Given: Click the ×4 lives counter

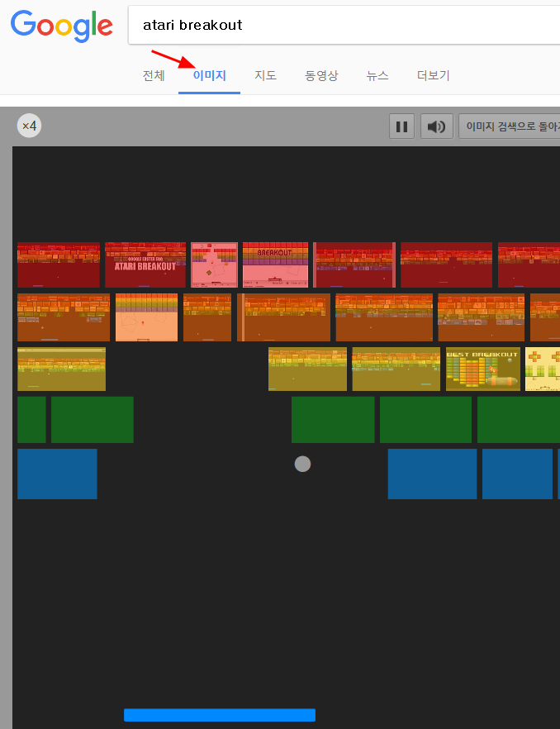Looking at the screenshot, I should (x=29, y=126).
